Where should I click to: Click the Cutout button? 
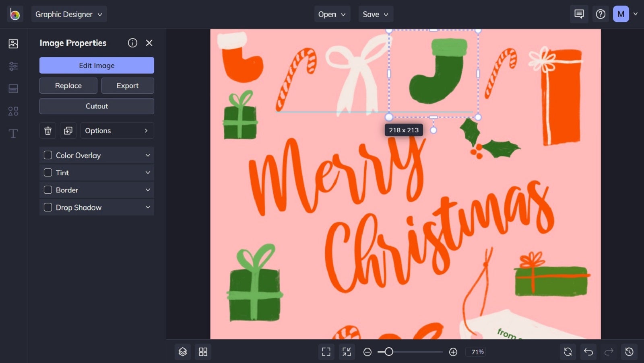[97, 106]
